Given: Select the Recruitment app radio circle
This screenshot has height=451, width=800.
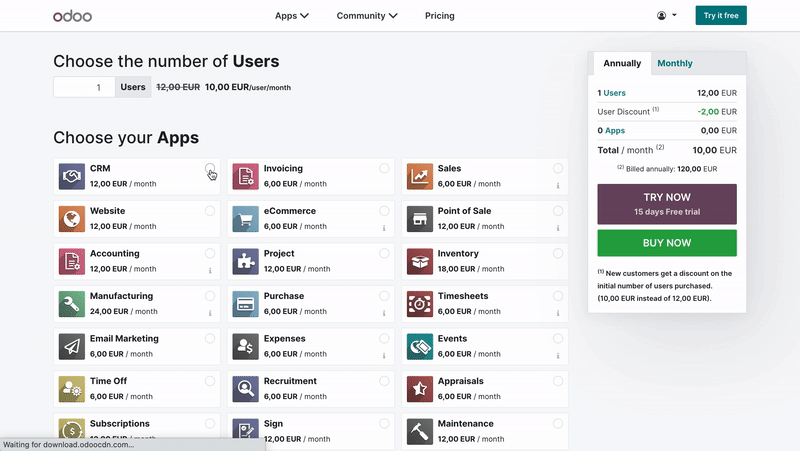Looking at the screenshot, I should pos(384,381).
